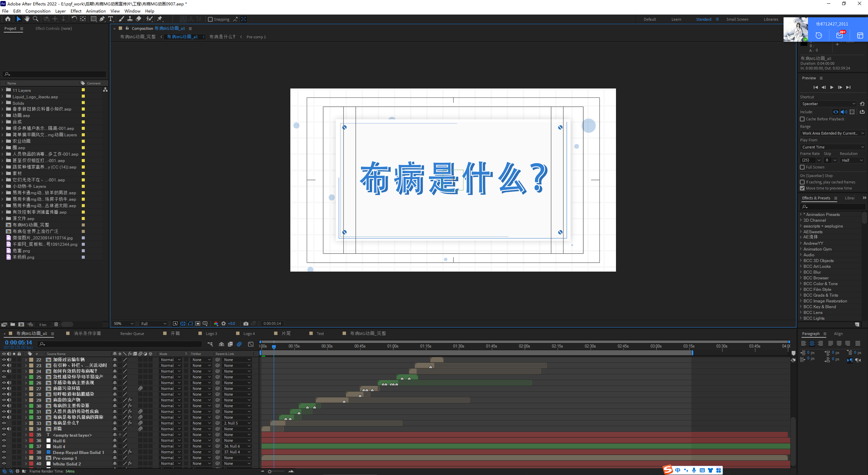Jump to the first frame in Preview

(815, 87)
